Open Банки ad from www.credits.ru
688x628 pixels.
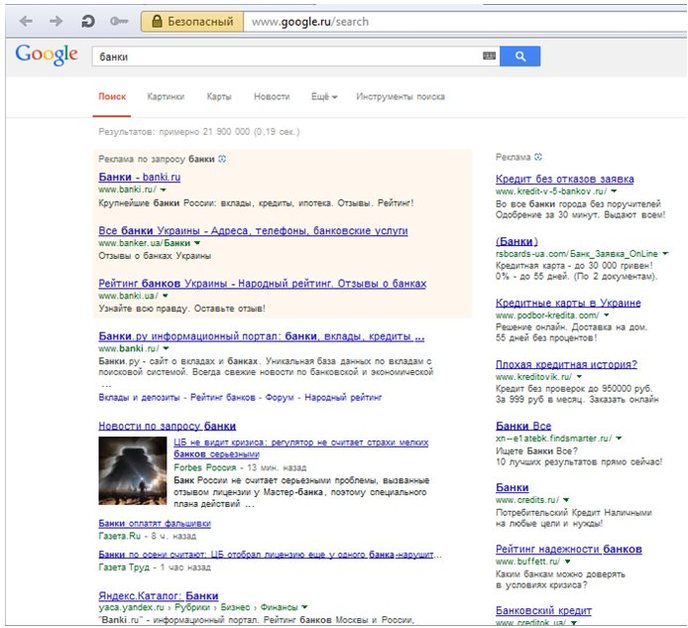pyautogui.click(x=512, y=487)
